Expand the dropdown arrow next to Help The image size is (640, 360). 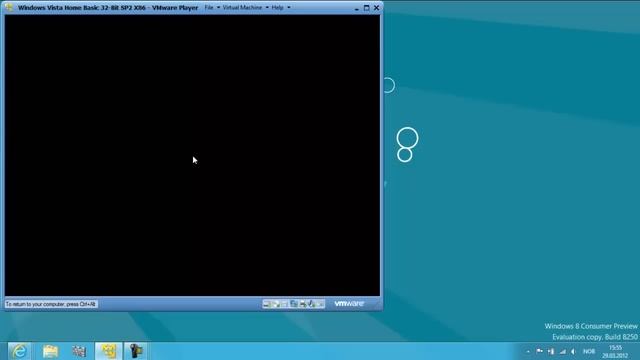tap(289, 7)
